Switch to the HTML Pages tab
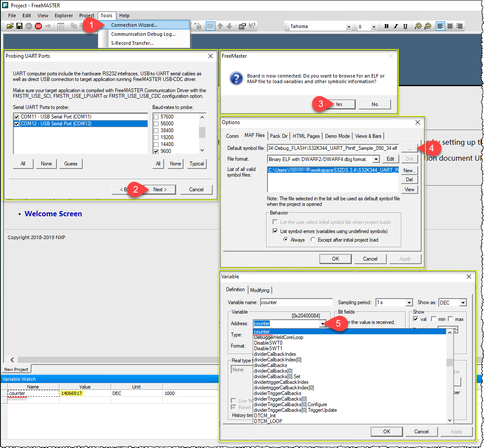 pos(306,136)
